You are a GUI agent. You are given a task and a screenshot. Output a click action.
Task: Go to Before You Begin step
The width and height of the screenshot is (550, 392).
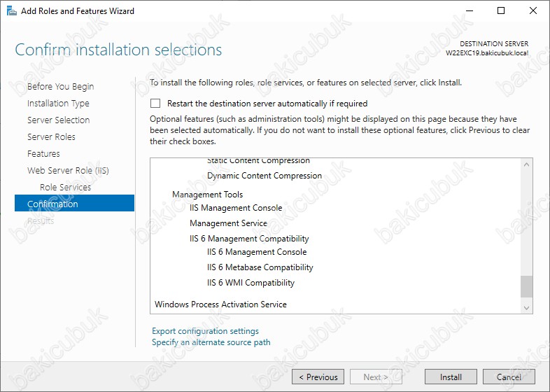pyautogui.click(x=60, y=87)
